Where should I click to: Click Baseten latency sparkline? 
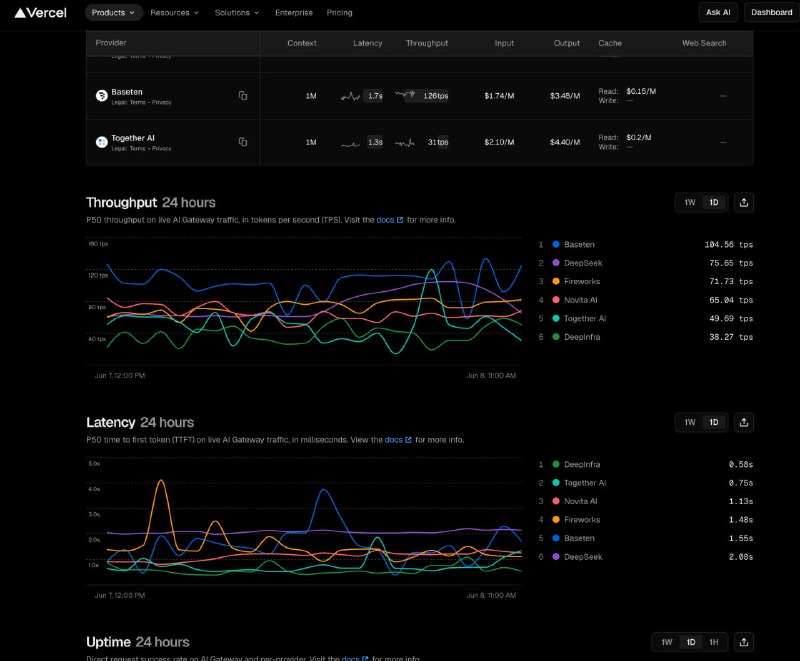(350, 96)
